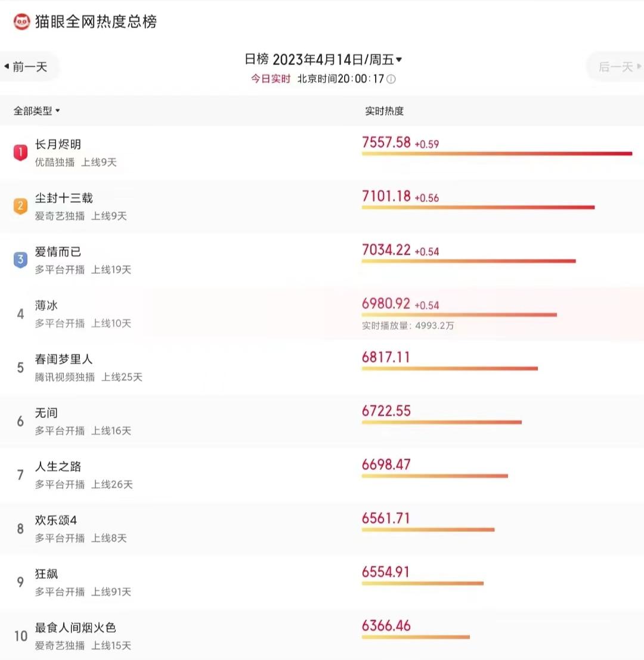Click the heat bar for 春闺梦里人
The image size is (644, 660).
click(450, 368)
